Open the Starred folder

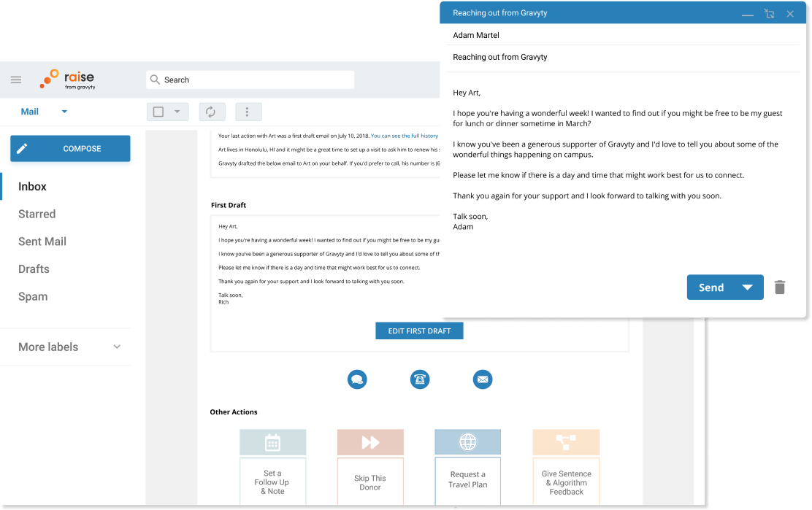click(x=37, y=214)
